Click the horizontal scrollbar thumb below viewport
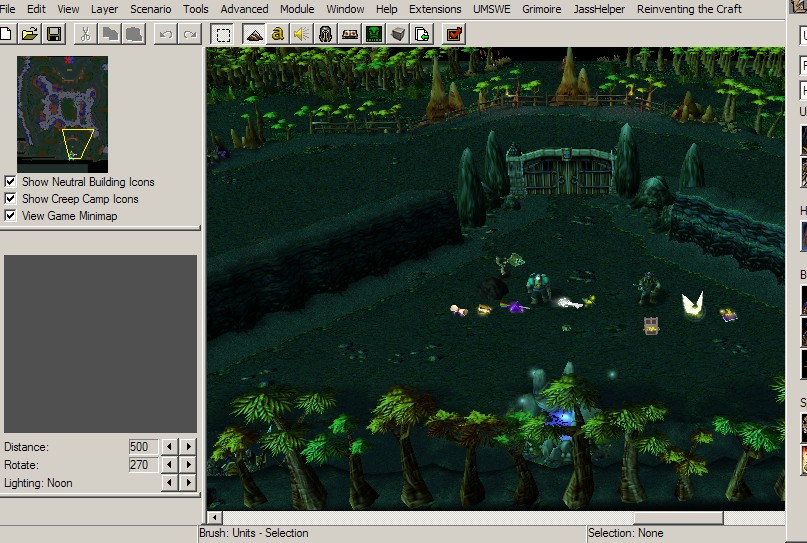The image size is (807, 543). [678, 517]
